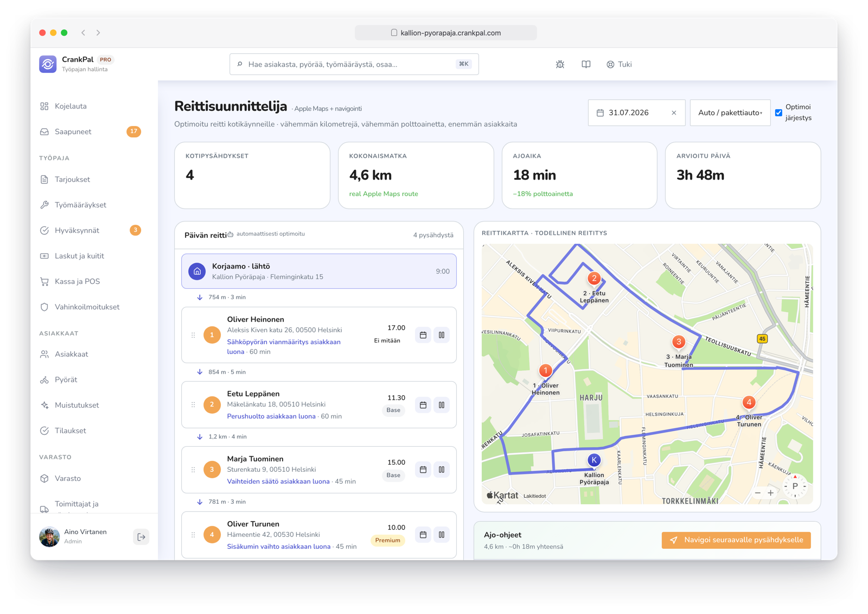Reschedule Eetu Leppänen with calendar icon
The height and width of the screenshot is (614, 868).
[423, 405]
